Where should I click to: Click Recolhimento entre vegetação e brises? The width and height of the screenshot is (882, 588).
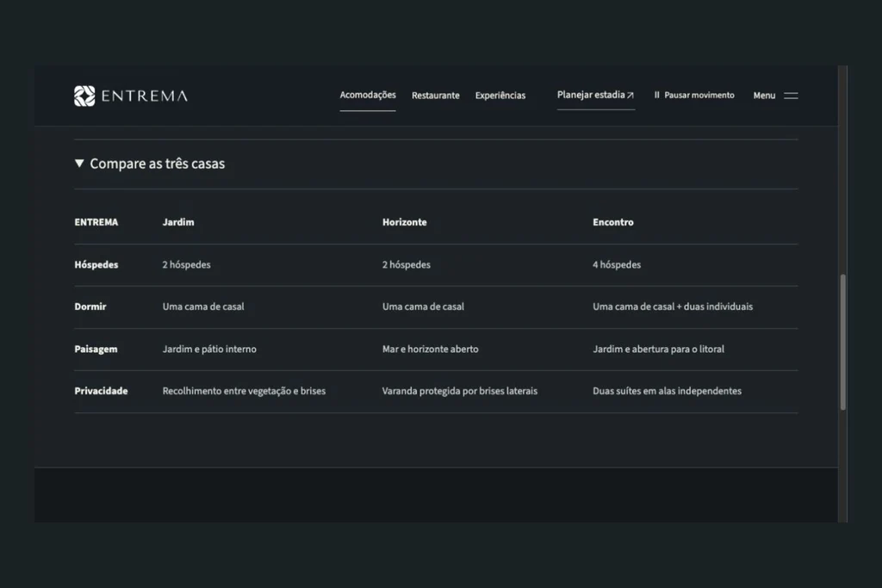click(244, 391)
